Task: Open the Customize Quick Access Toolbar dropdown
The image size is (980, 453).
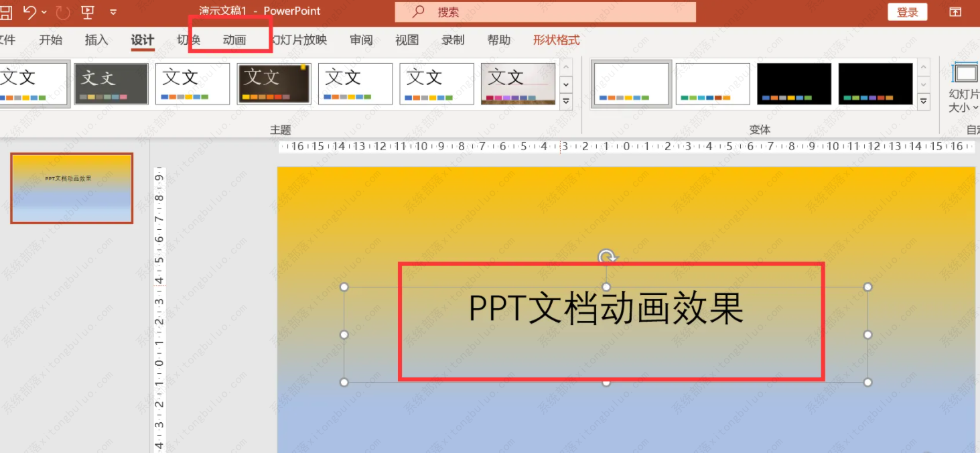Action: (113, 11)
